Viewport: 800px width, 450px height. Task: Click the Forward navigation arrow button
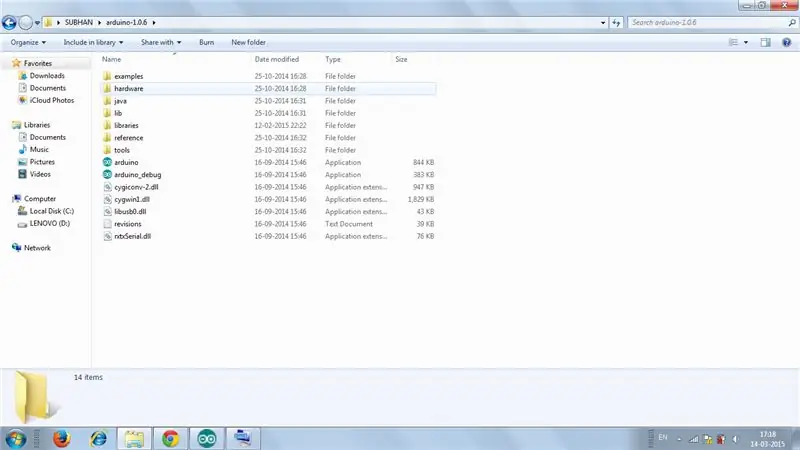26,22
